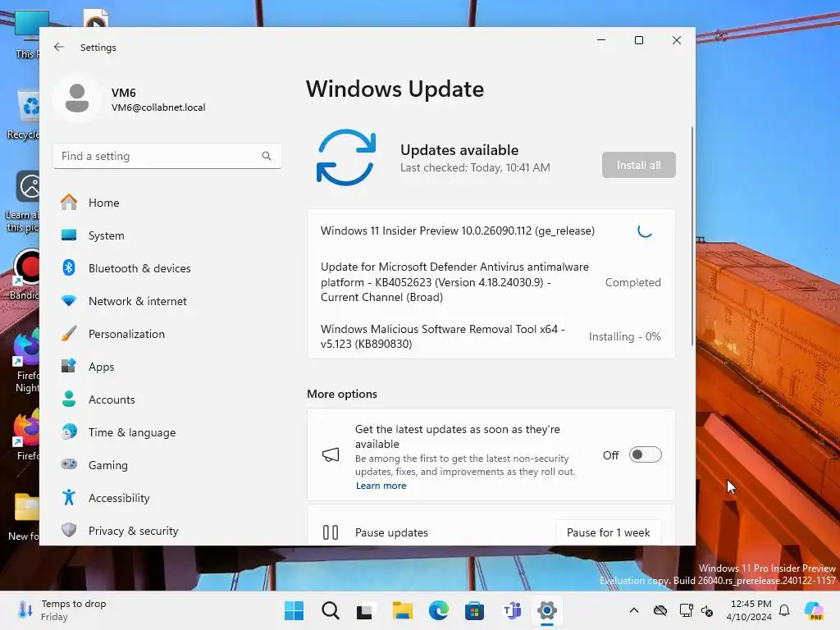Click the Gaming controller icon
The height and width of the screenshot is (630, 840).
[69, 464]
